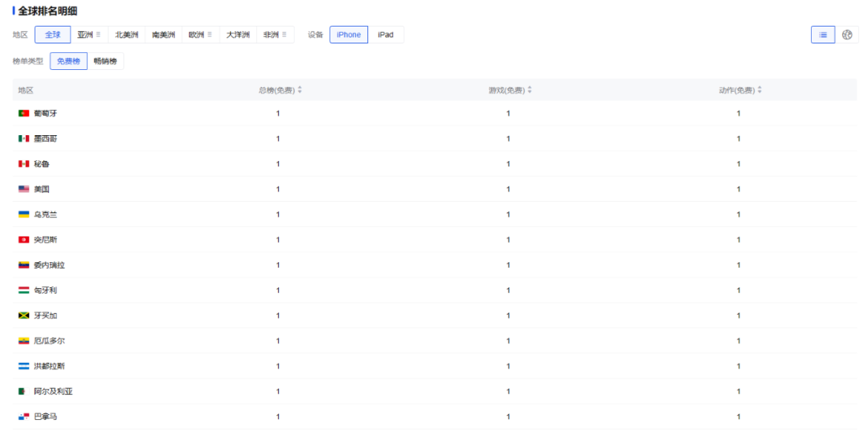Sort by the 动作(免费) column arrows
This screenshot has width=868, height=432.
759,90
